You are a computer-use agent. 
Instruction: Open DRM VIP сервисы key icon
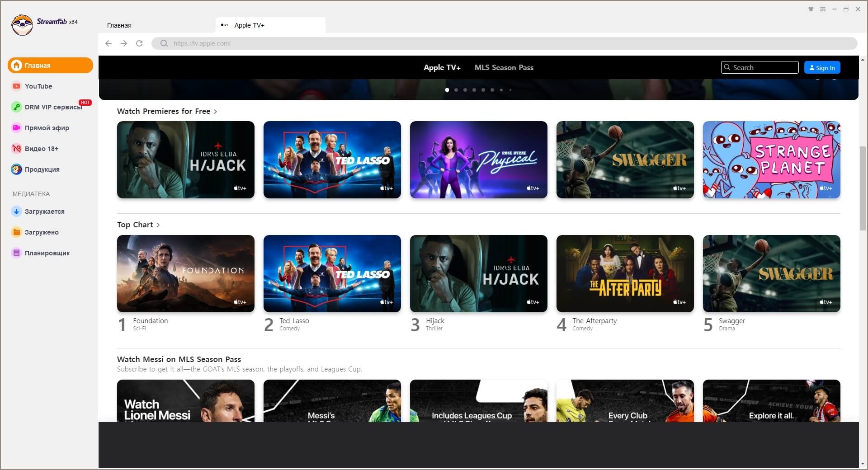click(x=16, y=107)
